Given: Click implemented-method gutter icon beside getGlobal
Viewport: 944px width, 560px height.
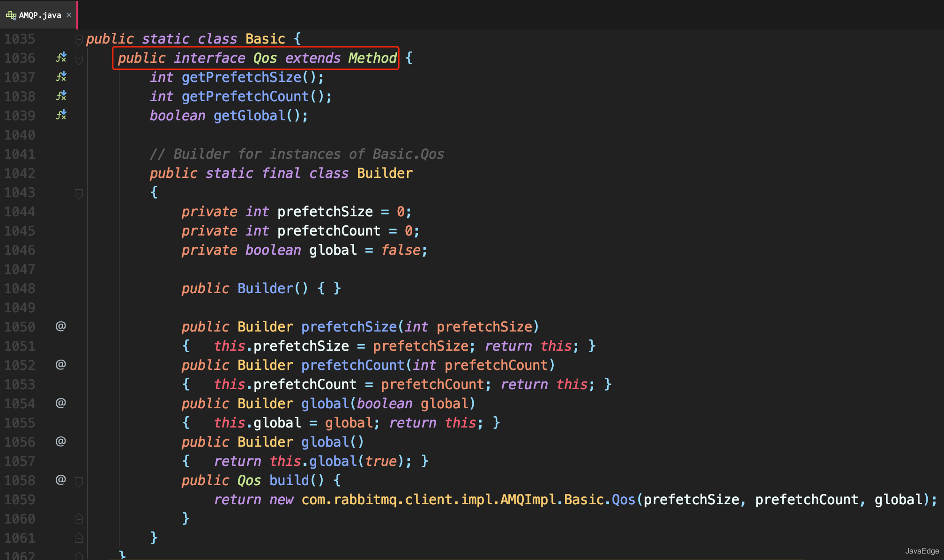Looking at the screenshot, I should pyautogui.click(x=61, y=115).
